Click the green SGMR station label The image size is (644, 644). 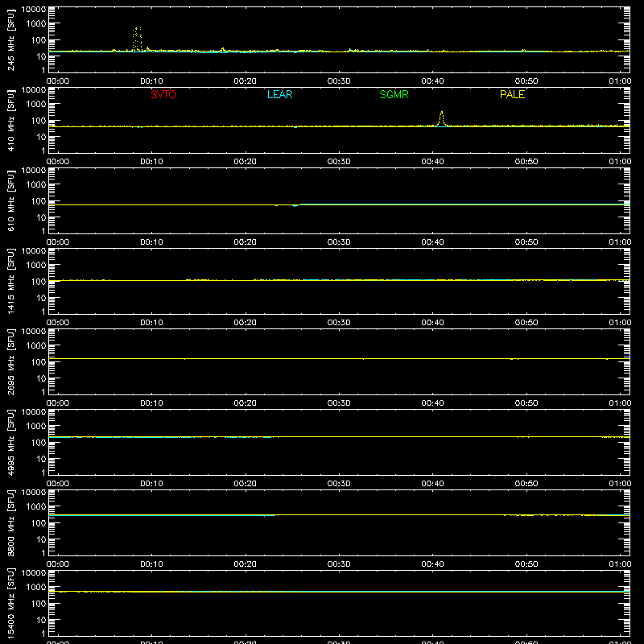pos(394,94)
